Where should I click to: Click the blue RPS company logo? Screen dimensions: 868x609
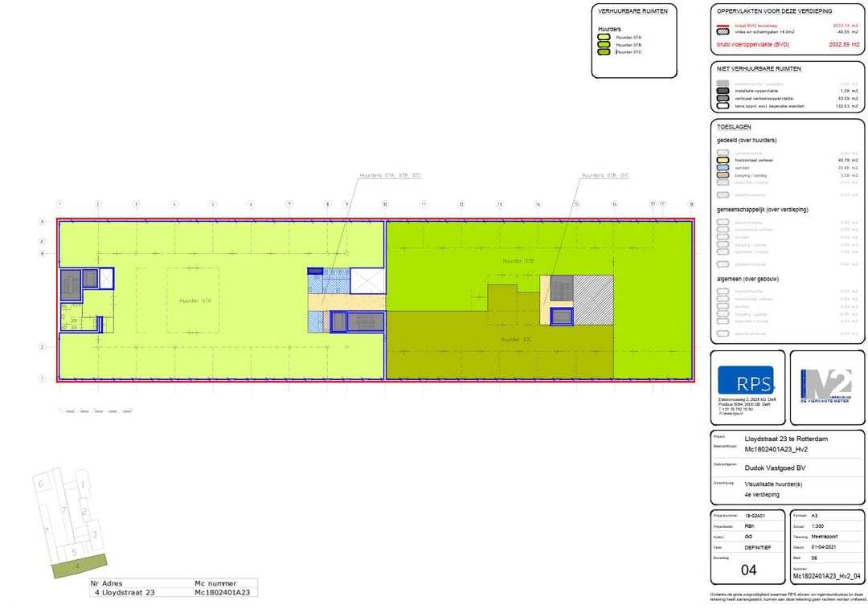[x=746, y=380]
